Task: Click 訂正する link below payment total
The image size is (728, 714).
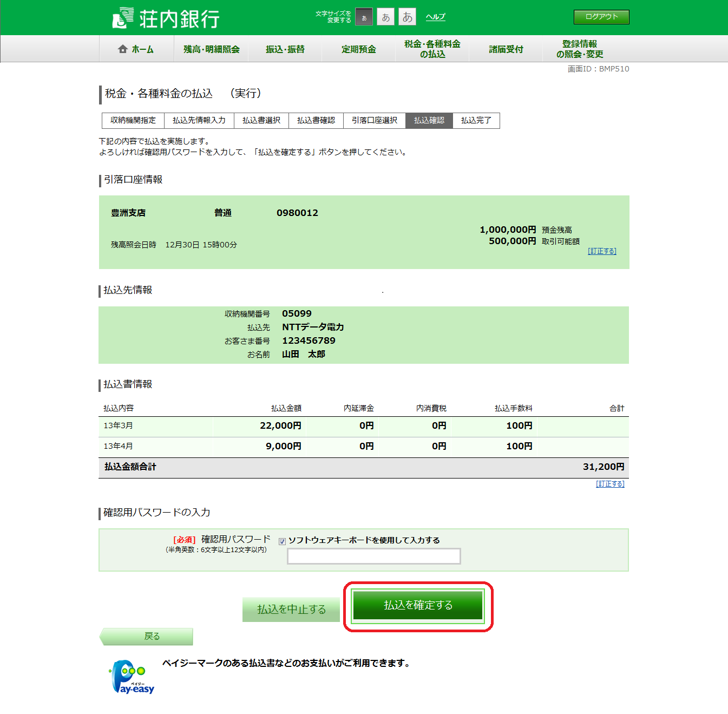Action: click(x=610, y=484)
